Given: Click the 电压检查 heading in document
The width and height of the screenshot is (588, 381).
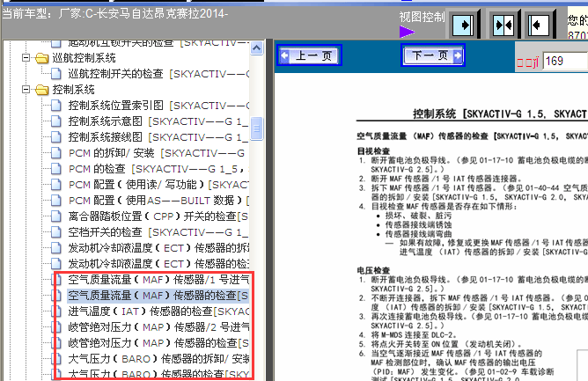Looking at the screenshot, I should (373, 270).
